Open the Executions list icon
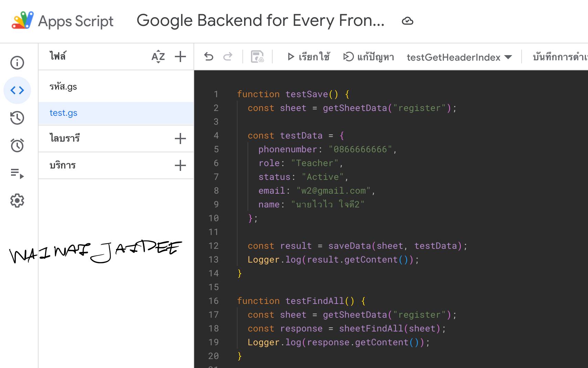This screenshot has width=588, height=368. (x=17, y=173)
